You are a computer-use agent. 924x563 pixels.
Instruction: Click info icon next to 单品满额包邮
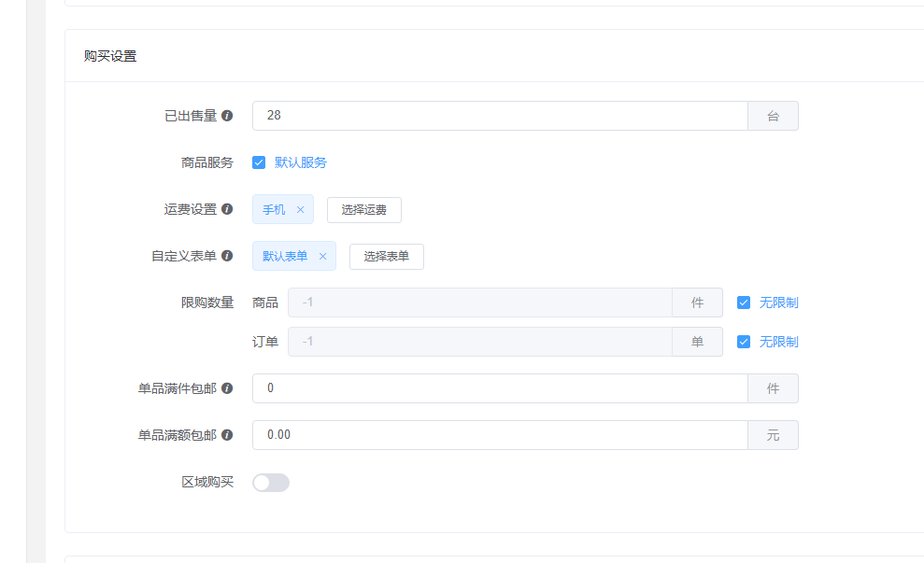(x=227, y=434)
